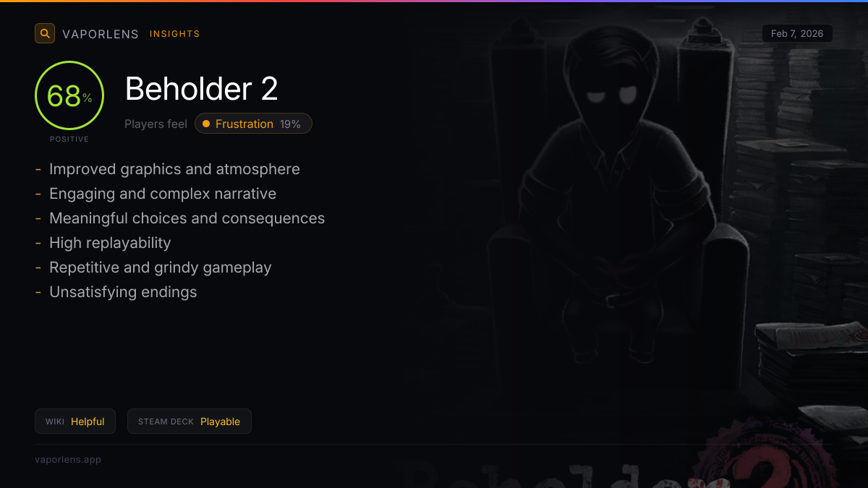Open the Insights label in the header
Screen dimensions: 868x488
[175, 34]
